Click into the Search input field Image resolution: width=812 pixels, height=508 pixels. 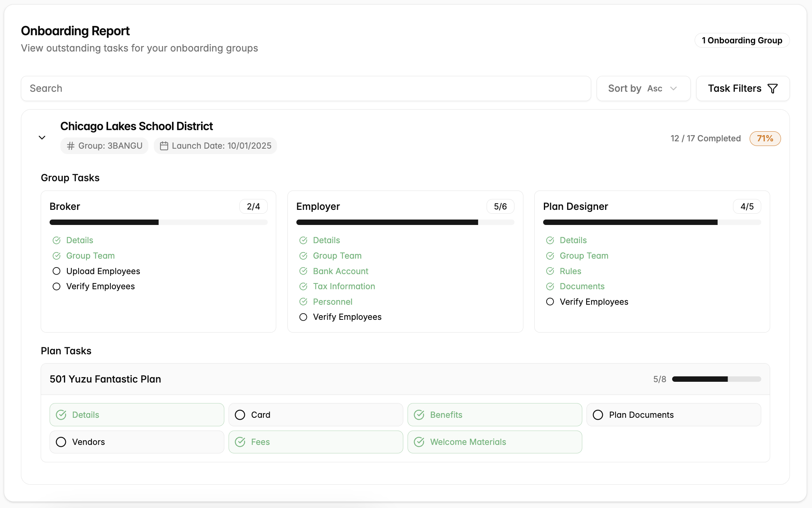point(306,89)
